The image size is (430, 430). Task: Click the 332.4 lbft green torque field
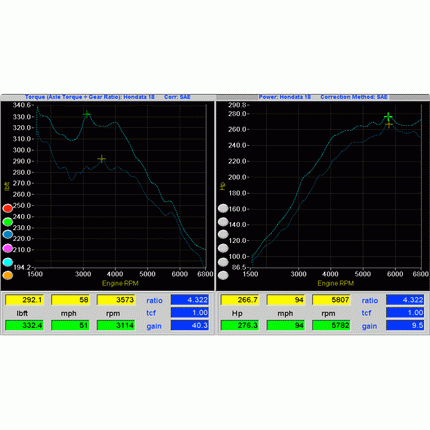coord(24,325)
